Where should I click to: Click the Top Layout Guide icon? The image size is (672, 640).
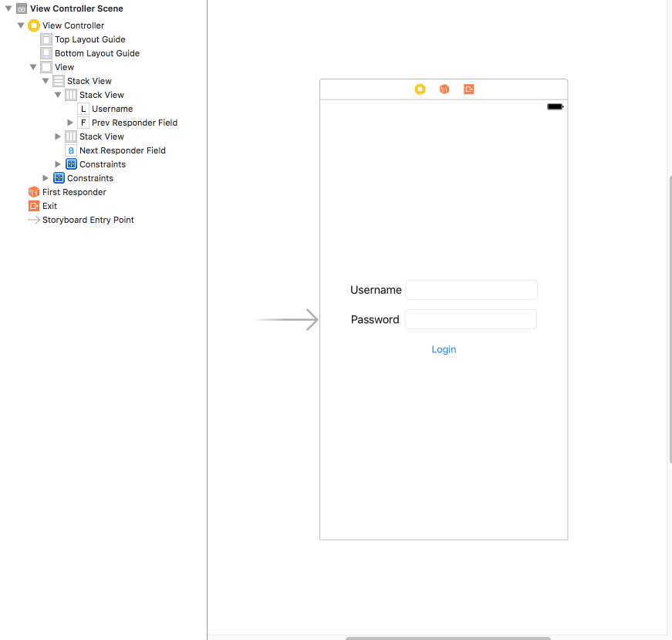[x=45, y=39]
